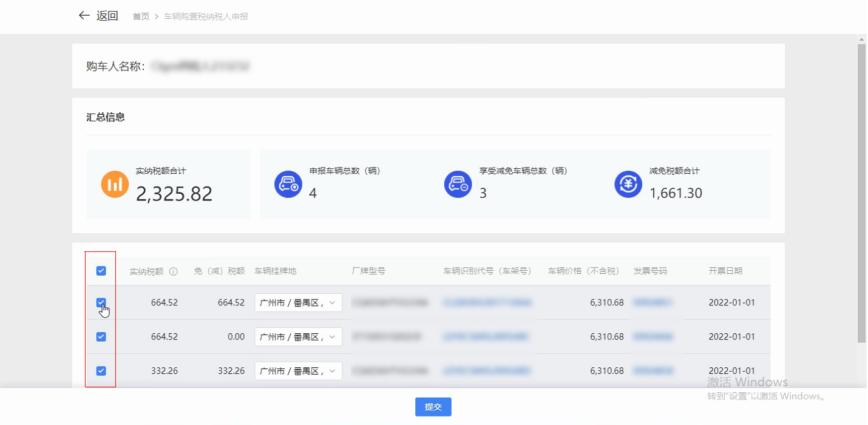This screenshot has height=425, width=868.
Task: Go to 首页 in breadcrumb
Action: point(141,16)
